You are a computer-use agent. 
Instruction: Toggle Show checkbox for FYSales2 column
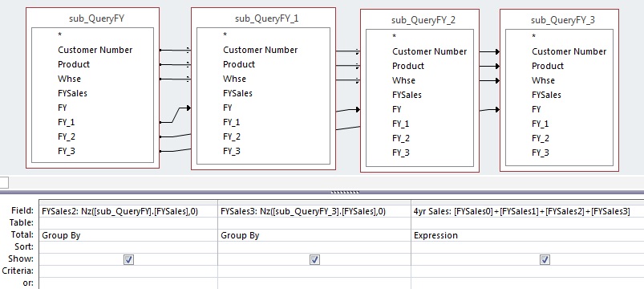[x=128, y=259]
